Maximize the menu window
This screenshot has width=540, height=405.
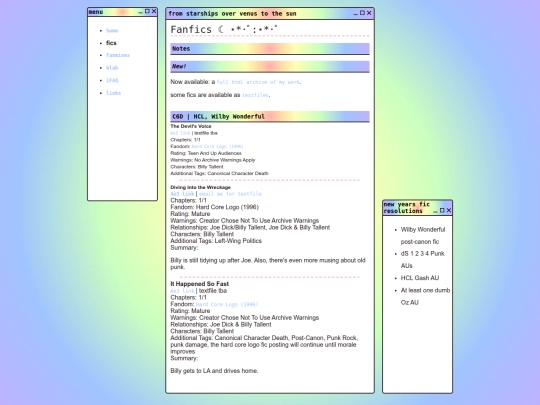(147, 11)
